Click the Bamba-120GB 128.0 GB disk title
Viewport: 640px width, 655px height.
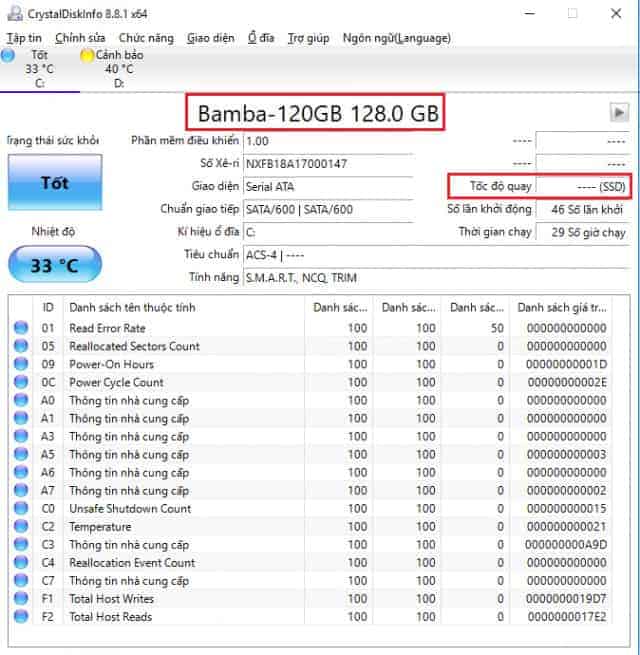click(x=318, y=113)
